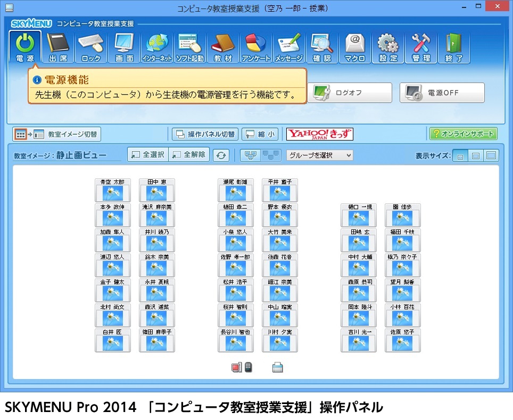Open オンラインサポート help button
The width and height of the screenshot is (513, 420).
[464, 134]
